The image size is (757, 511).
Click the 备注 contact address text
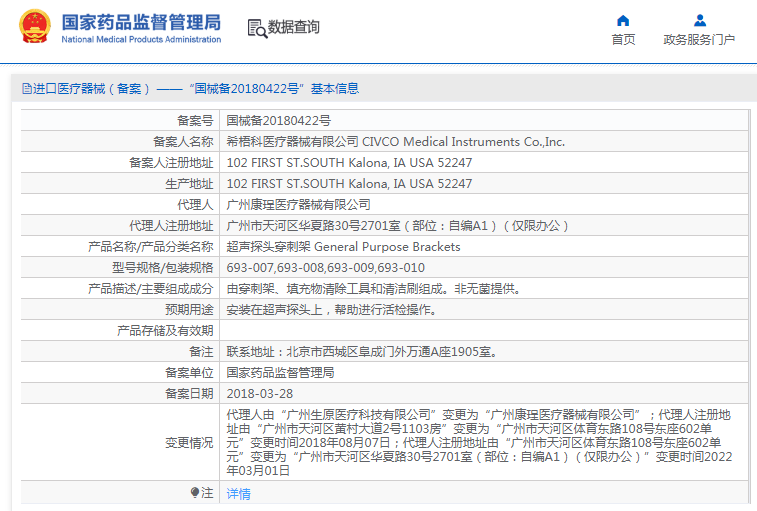pos(362,352)
